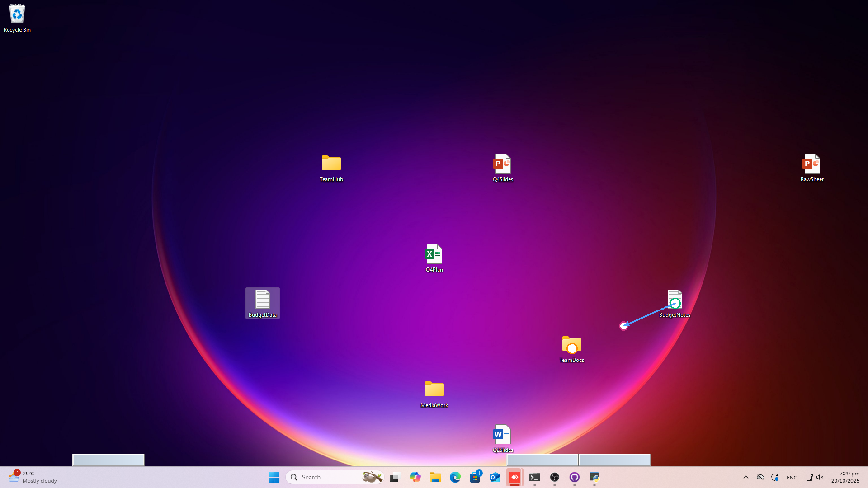Open the Windows Start menu
868x488 pixels.
pyautogui.click(x=274, y=477)
